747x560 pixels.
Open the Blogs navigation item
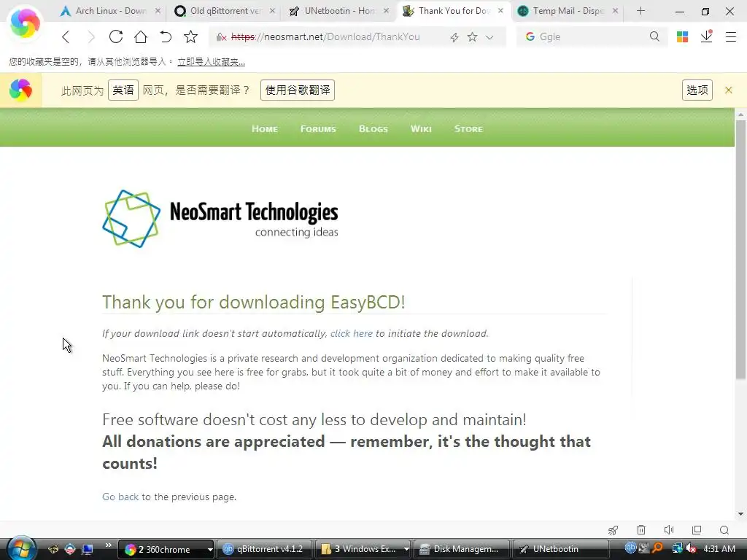click(x=373, y=129)
